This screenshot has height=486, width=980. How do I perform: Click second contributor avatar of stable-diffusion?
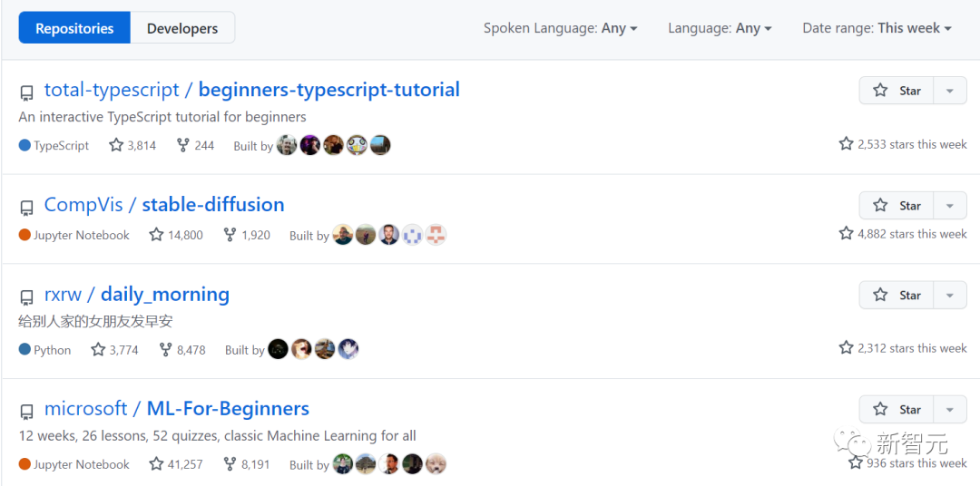(366, 235)
